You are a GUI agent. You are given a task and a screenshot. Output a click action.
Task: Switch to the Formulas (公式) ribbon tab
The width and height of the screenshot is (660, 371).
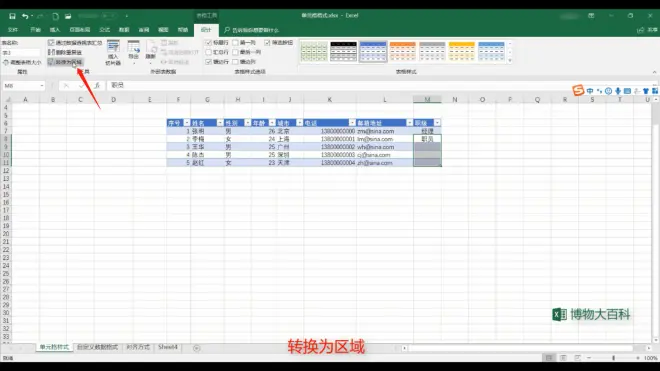click(104, 30)
